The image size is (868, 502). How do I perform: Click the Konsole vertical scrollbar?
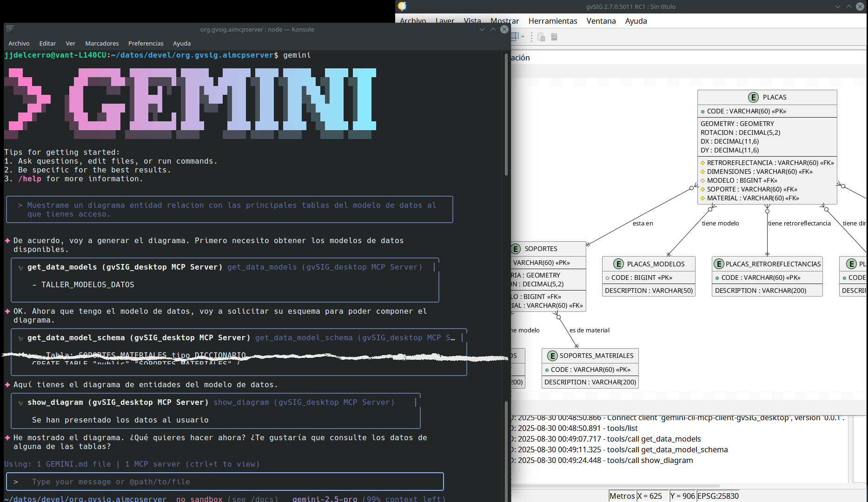coord(506,116)
